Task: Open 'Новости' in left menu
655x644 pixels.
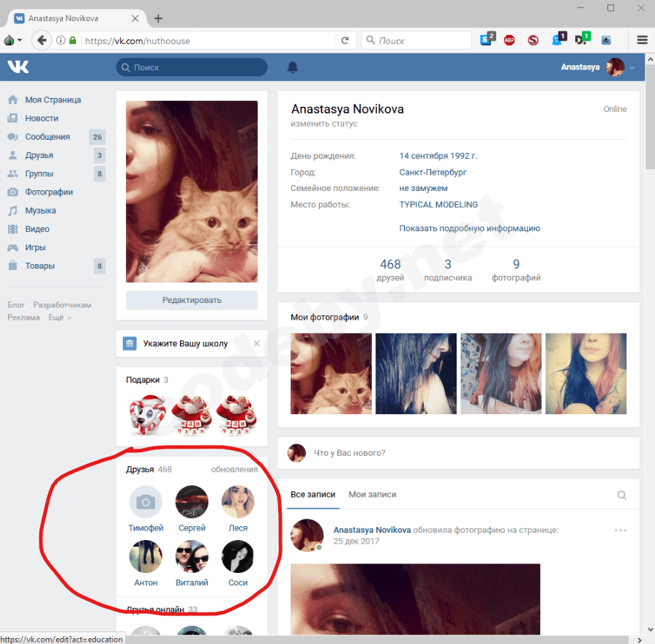Action: pos(42,119)
